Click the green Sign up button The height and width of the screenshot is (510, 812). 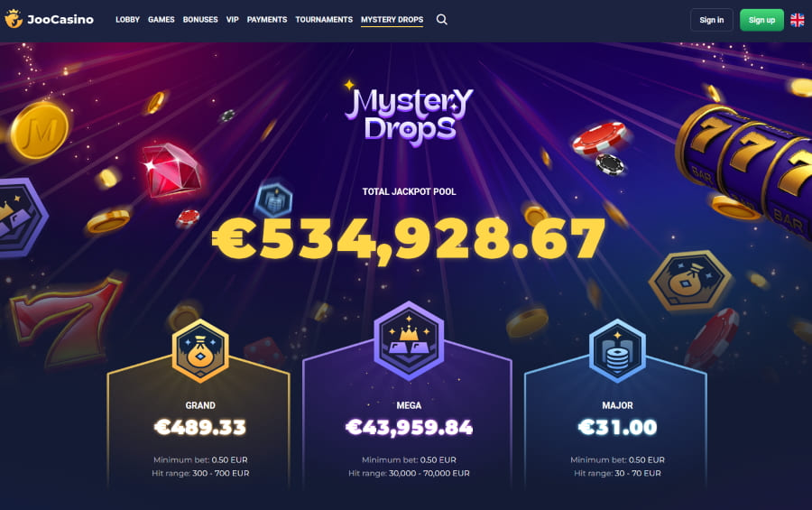click(x=761, y=20)
